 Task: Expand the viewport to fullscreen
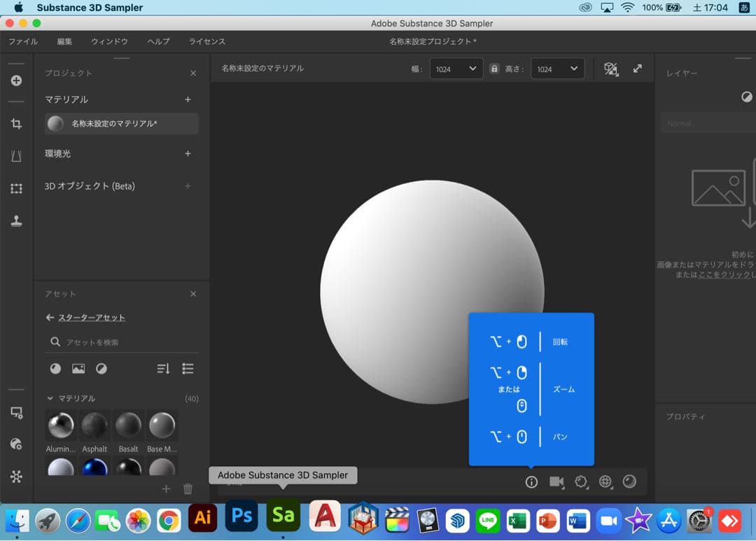click(638, 69)
